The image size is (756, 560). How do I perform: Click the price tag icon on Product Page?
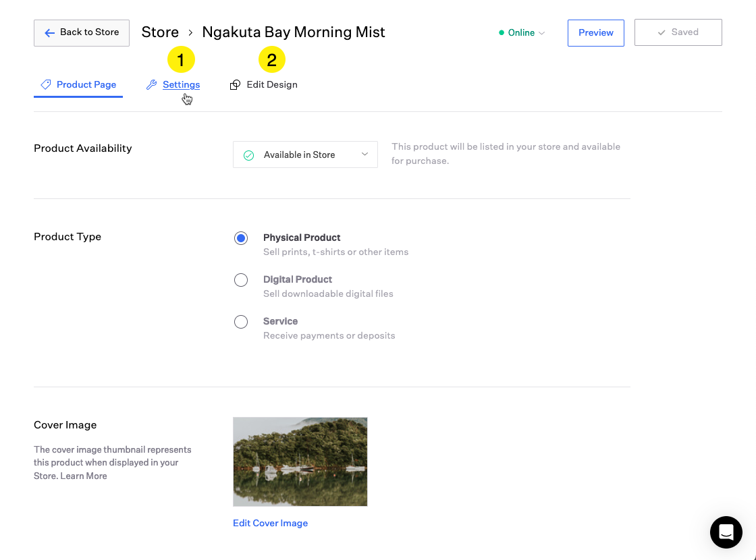(46, 85)
